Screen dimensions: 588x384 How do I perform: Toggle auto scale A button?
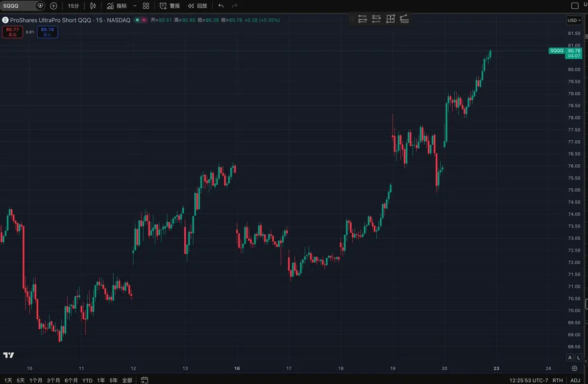569,358
